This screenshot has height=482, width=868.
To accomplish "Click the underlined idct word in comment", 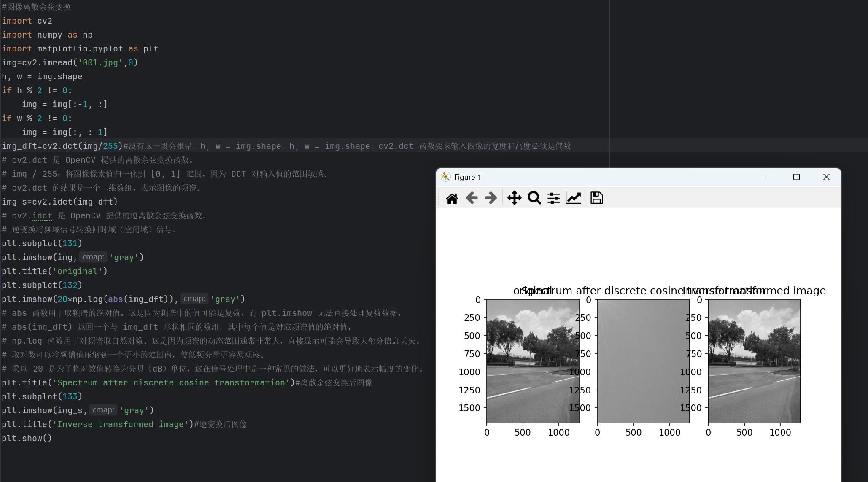I will click(x=42, y=215).
